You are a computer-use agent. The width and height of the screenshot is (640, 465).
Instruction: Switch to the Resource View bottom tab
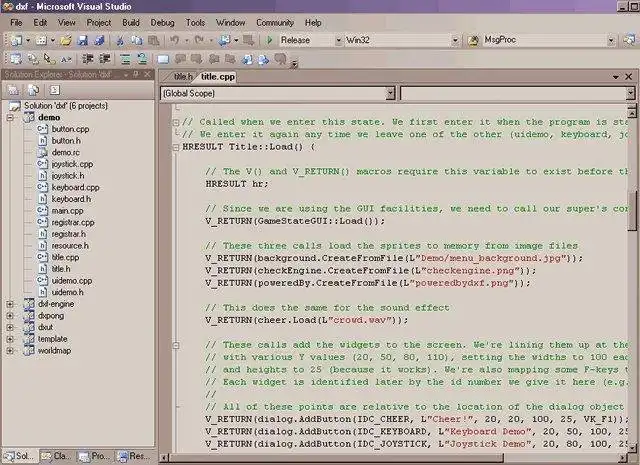(x=133, y=456)
